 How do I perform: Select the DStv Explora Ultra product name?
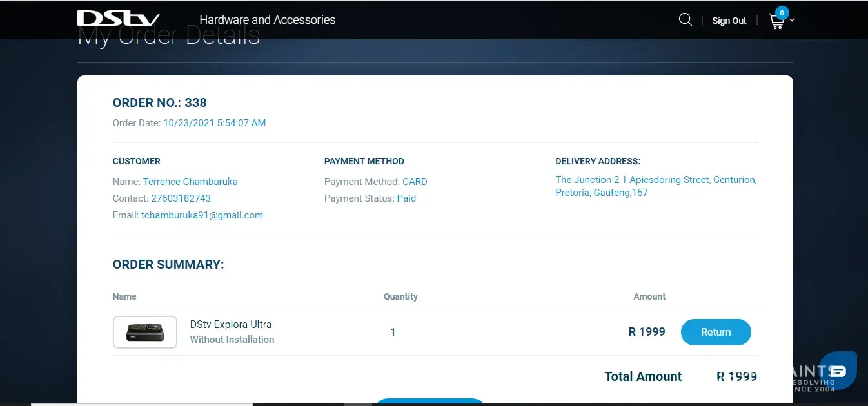[230, 324]
